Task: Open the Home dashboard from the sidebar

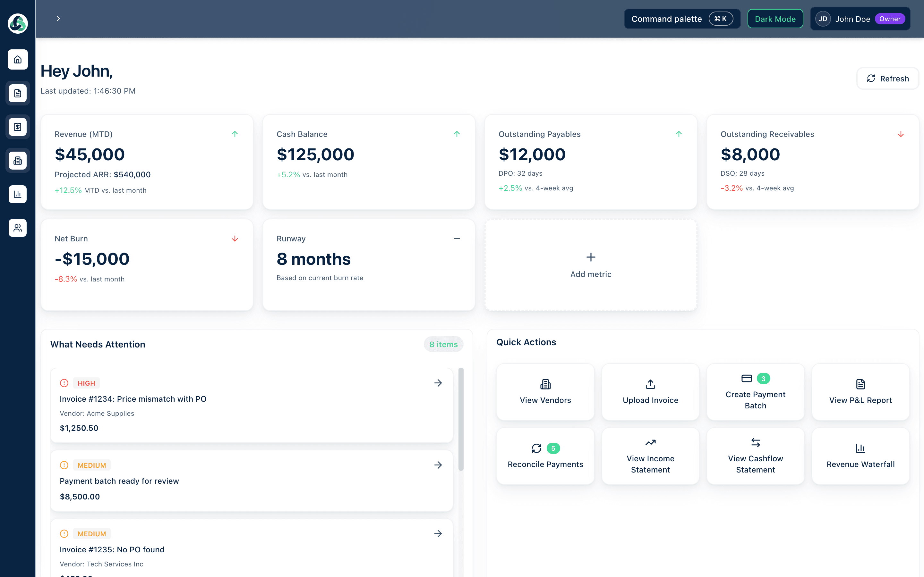Action: click(18, 60)
